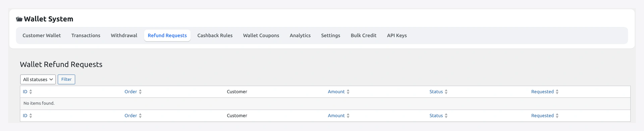Open the API Keys tab

(x=397, y=35)
